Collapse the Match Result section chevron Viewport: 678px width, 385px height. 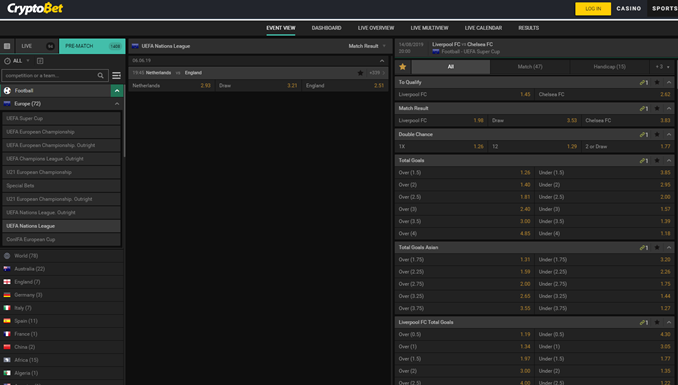669,108
